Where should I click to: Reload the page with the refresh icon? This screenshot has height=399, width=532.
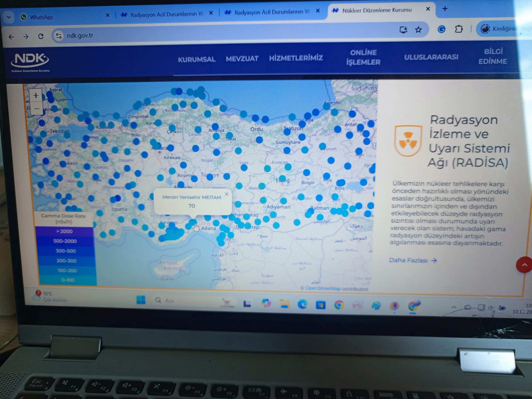pyautogui.click(x=41, y=36)
